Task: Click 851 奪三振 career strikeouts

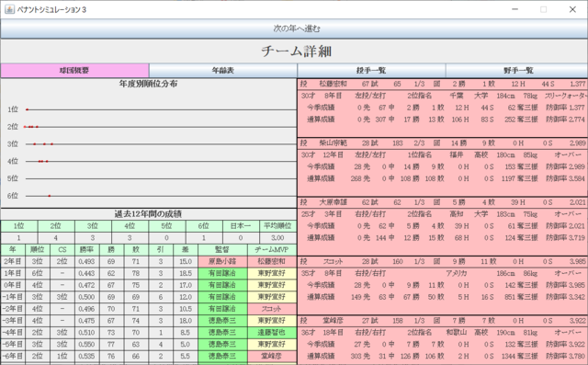Action: [521, 297]
